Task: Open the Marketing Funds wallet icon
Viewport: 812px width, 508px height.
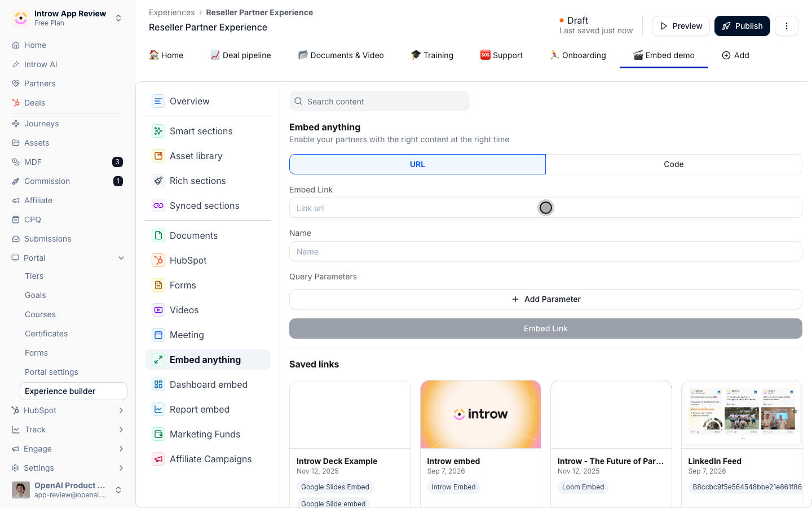Action: [x=158, y=434]
